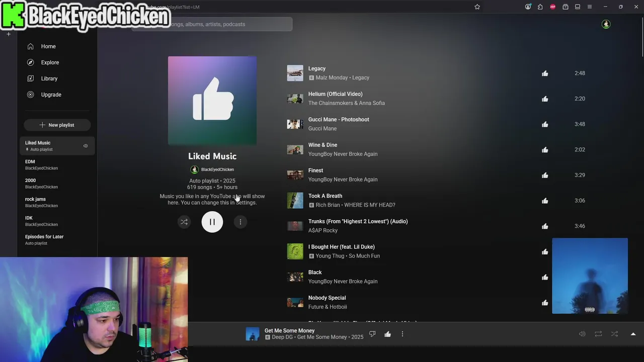The width and height of the screenshot is (644, 362).
Task: Unlike the song Finest
Action: 545,175
